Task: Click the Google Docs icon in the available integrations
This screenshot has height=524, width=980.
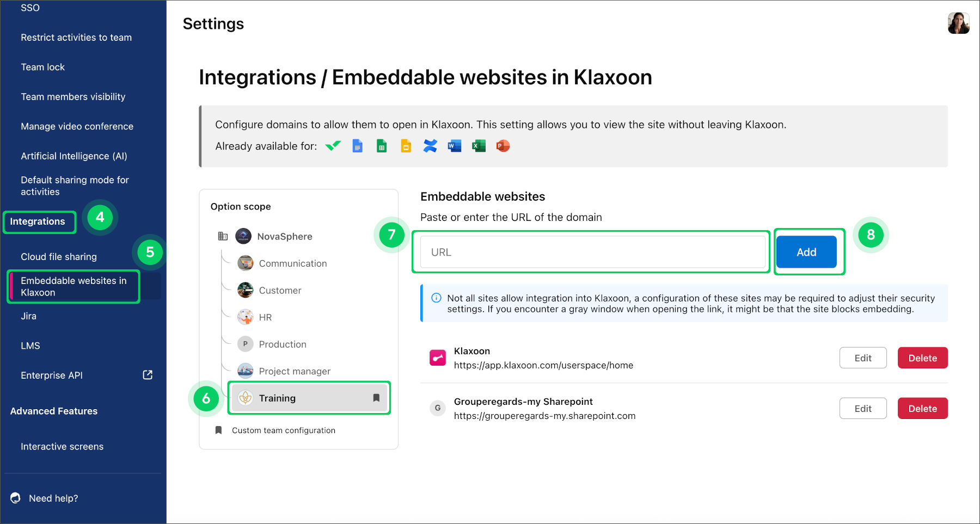Action: click(357, 146)
